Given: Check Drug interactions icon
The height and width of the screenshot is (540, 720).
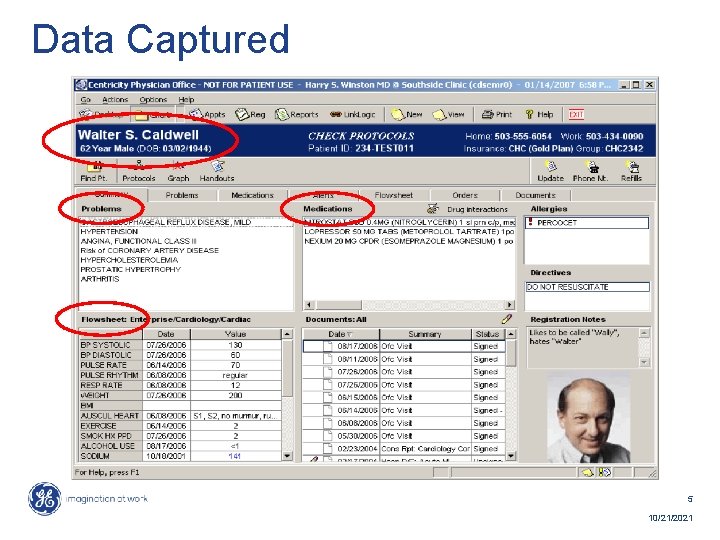Looking at the screenshot, I should point(433,209).
